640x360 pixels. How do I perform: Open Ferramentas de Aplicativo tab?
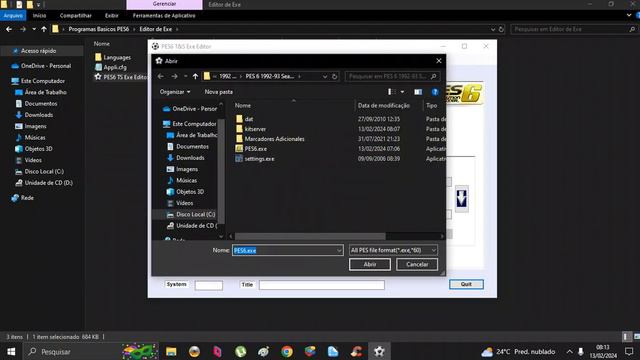(x=164, y=16)
